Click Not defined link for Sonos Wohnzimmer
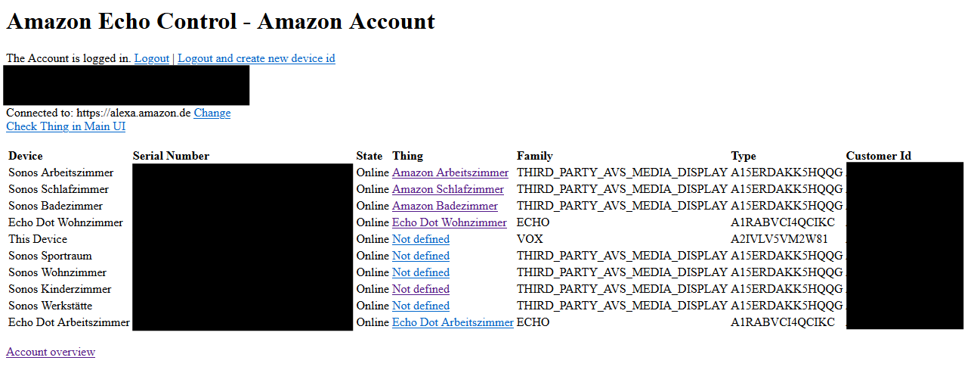The image size is (980, 376). [x=420, y=272]
